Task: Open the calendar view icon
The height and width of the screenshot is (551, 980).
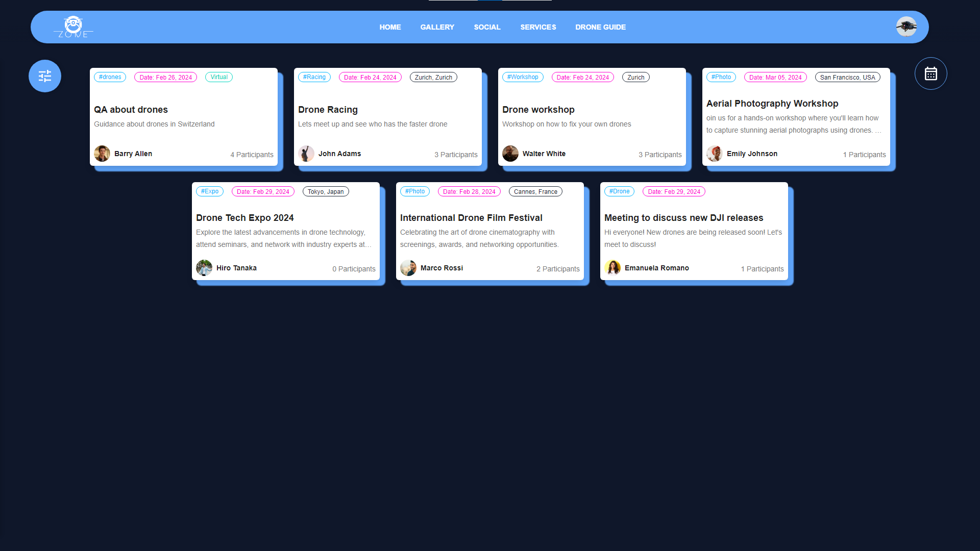Action: coord(930,73)
